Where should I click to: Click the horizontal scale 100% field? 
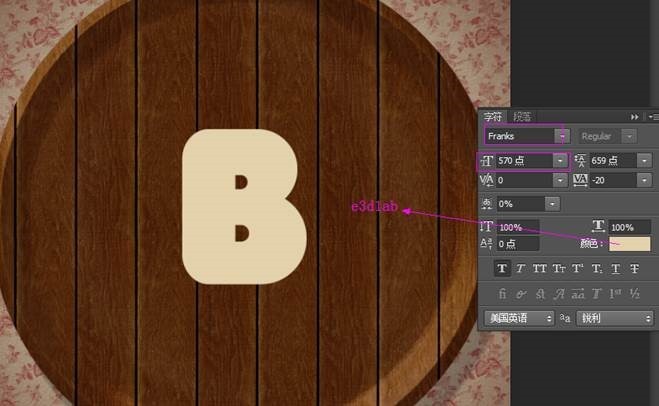[x=629, y=227]
